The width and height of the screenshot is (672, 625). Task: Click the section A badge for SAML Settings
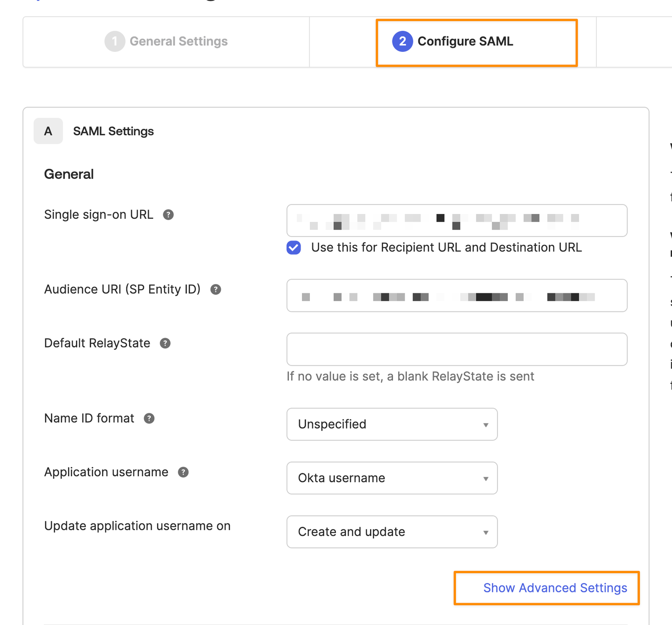[48, 131]
